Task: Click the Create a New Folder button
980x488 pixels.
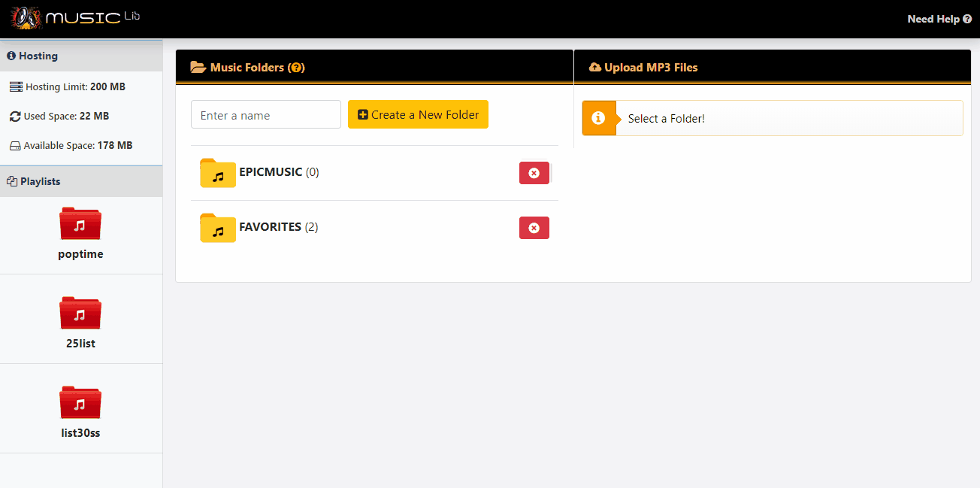Action: (x=418, y=114)
